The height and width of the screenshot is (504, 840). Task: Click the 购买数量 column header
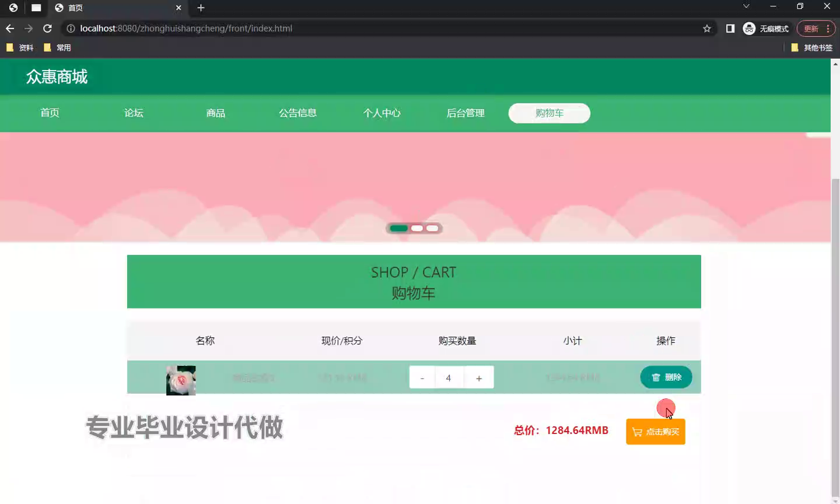[457, 341]
